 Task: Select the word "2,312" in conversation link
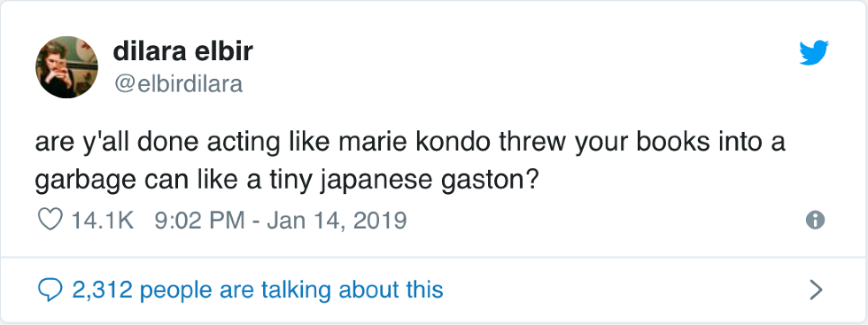pos(103,290)
